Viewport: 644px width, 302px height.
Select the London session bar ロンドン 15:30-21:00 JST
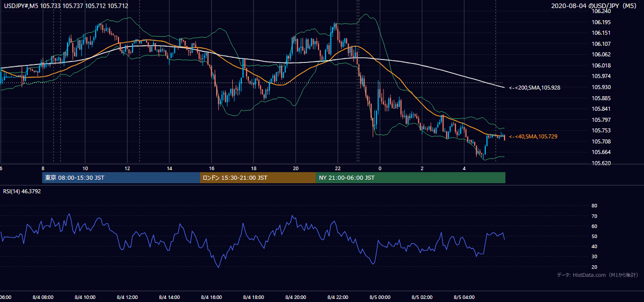(258, 178)
